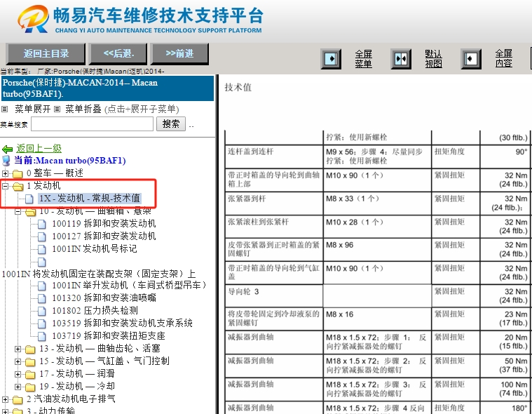The height and width of the screenshot is (414, 532).
Task: Open 103719 拆卸和安装扭矩支座 document
Action: 109,335
